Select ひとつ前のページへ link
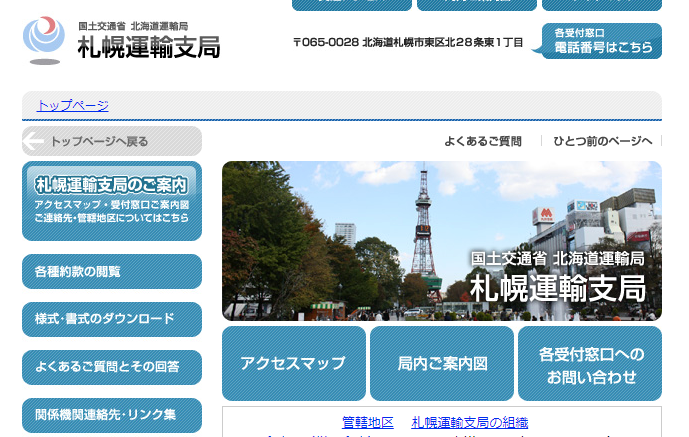Viewport: 689px width, 437px height. point(603,141)
